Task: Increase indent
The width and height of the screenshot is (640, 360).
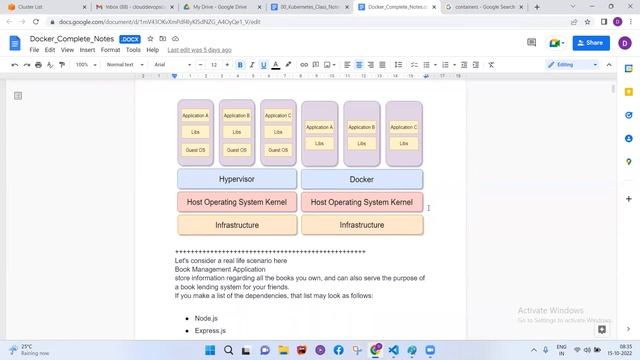Action: 476,65
